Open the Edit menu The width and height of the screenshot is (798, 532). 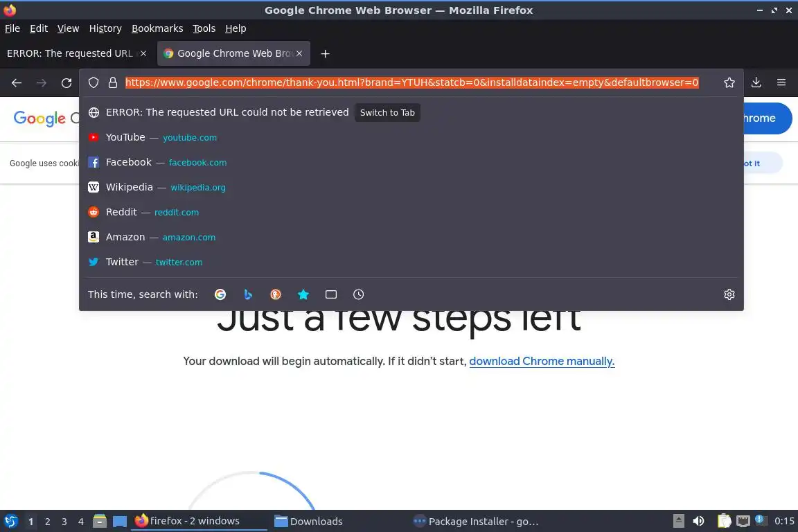(39, 28)
